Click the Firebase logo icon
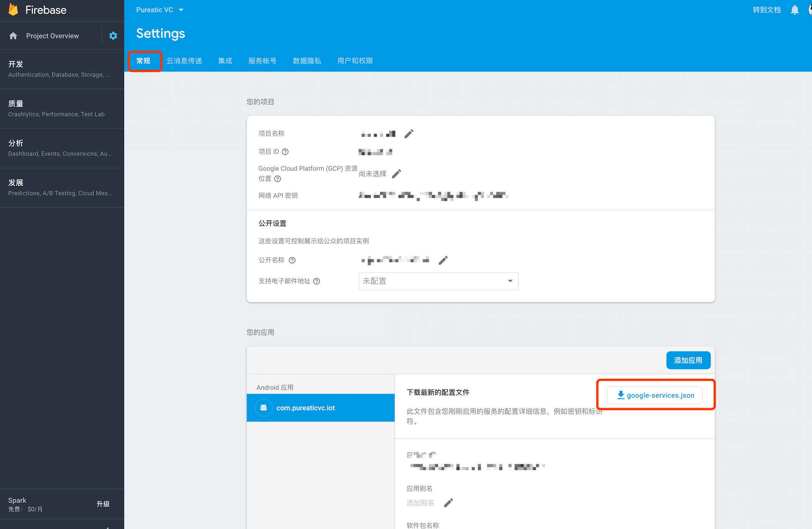The width and height of the screenshot is (812, 529). coord(13,10)
